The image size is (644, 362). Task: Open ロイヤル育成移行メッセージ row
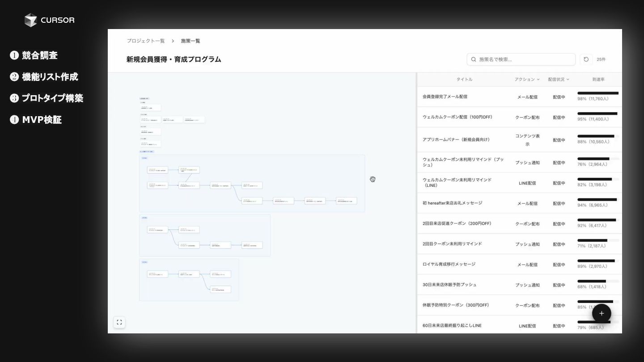(519, 264)
